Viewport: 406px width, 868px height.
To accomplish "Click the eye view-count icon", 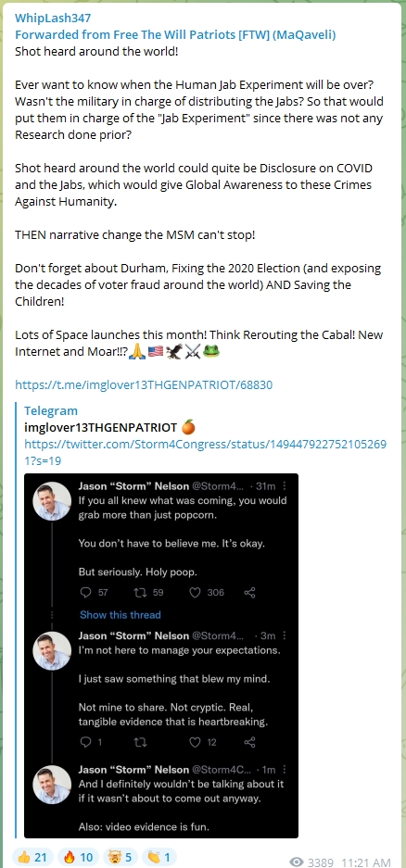I will [298, 862].
